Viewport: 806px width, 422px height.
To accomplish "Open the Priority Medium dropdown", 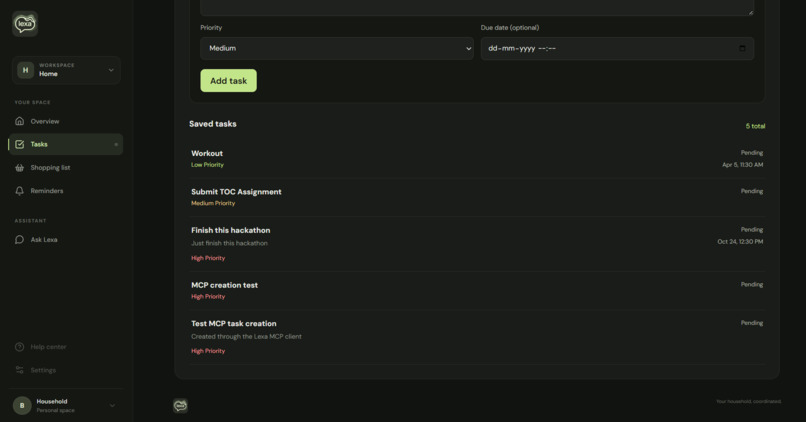I will [x=337, y=48].
